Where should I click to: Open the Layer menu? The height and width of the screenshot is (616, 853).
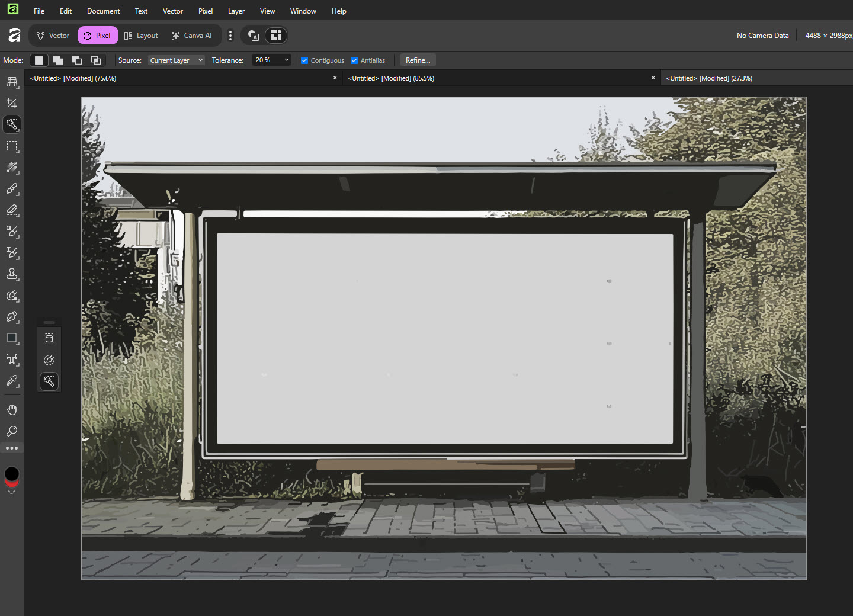236,11
